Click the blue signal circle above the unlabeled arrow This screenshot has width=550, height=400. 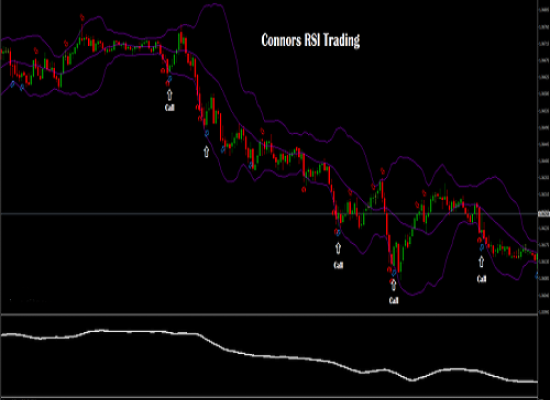(x=207, y=133)
